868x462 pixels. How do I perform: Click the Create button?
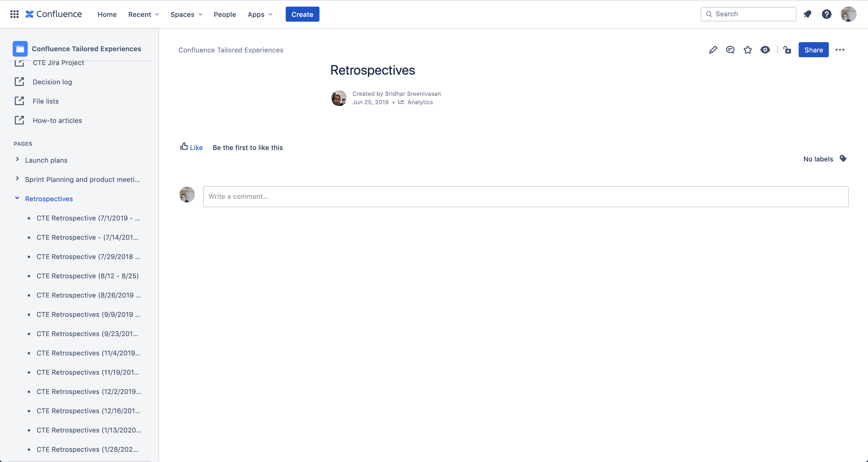[x=302, y=14]
